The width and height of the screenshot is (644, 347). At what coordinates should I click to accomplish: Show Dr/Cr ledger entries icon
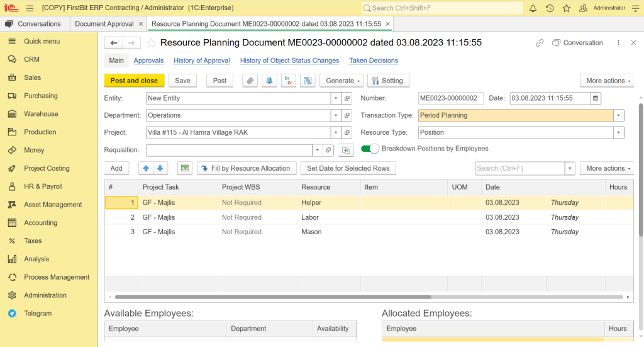(x=288, y=81)
